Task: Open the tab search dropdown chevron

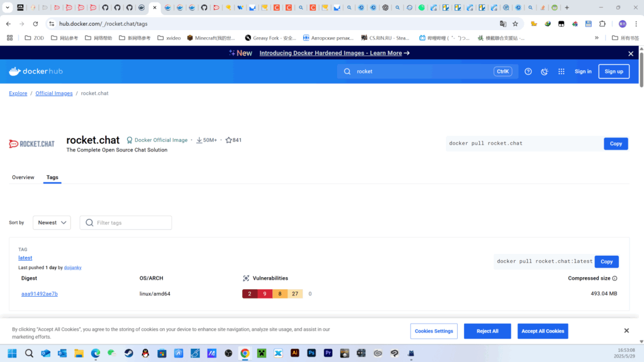Action: point(8,8)
